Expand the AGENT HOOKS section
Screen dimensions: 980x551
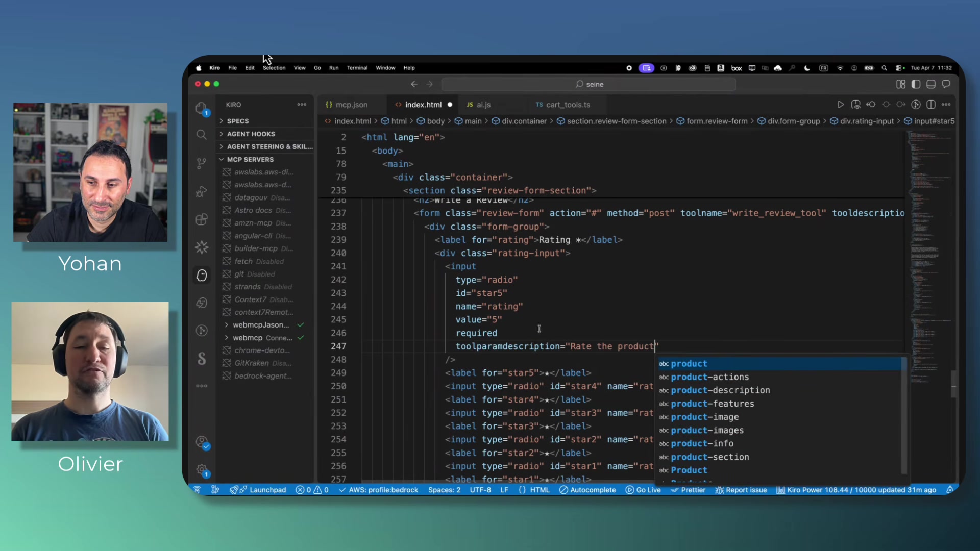click(251, 134)
